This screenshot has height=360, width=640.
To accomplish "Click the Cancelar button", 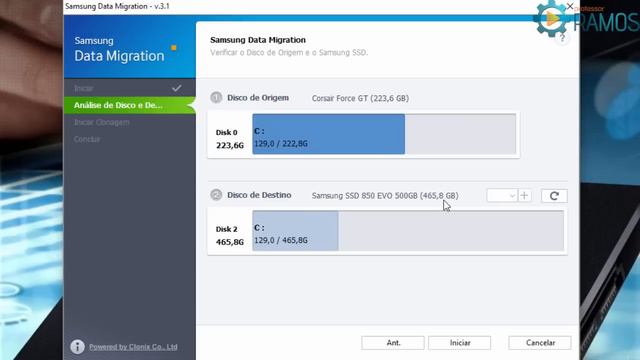I will 540,343.
